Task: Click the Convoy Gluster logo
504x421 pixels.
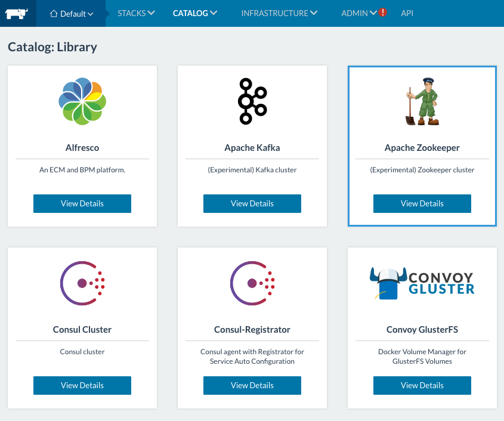Action: click(x=422, y=282)
